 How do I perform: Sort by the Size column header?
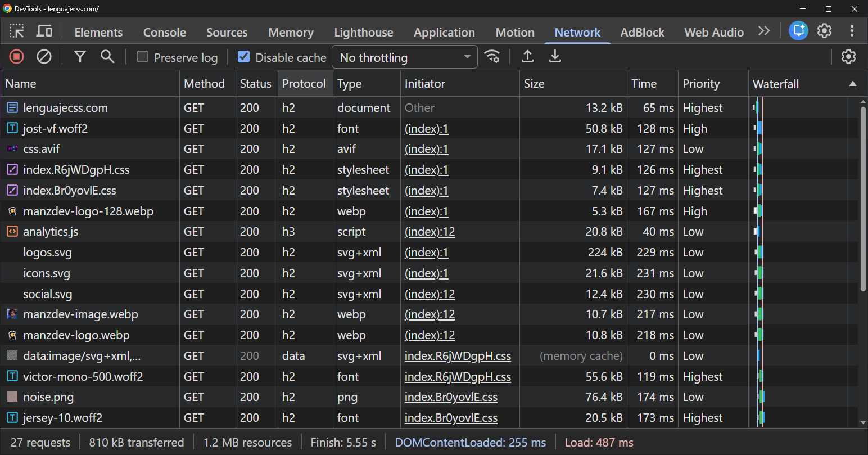click(573, 83)
